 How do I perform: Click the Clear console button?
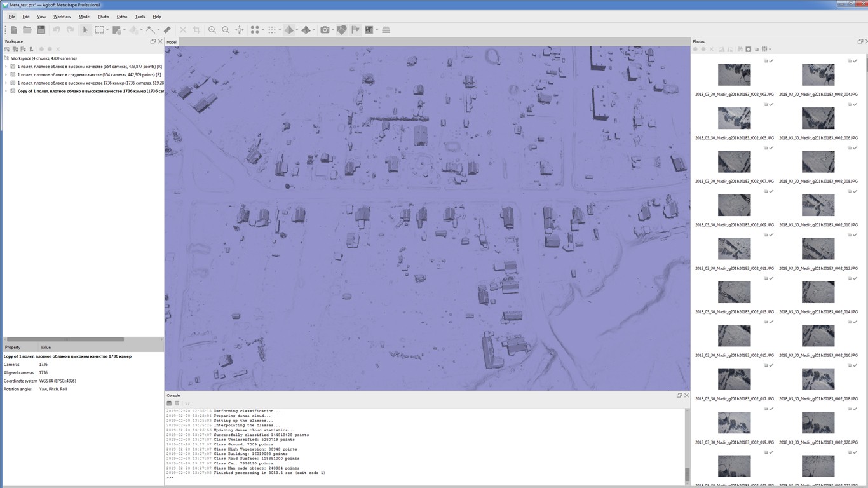click(177, 403)
